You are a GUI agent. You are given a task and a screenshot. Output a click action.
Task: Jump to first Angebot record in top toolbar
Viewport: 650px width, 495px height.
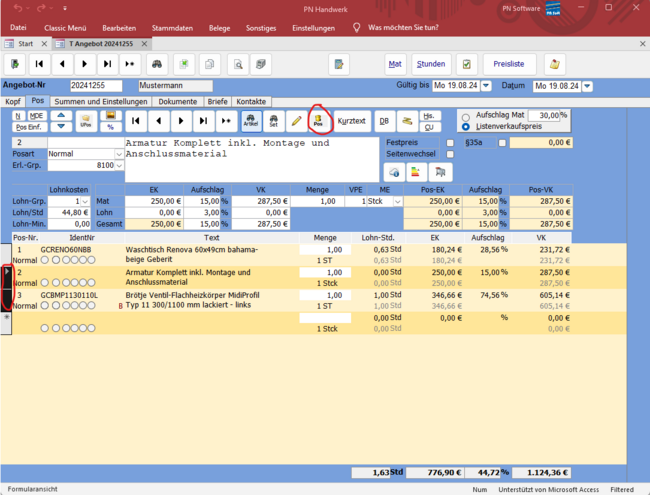[39, 64]
